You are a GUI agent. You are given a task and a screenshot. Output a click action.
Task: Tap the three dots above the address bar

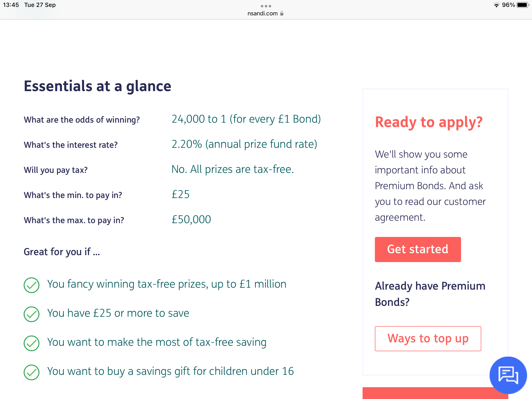(x=266, y=6)
